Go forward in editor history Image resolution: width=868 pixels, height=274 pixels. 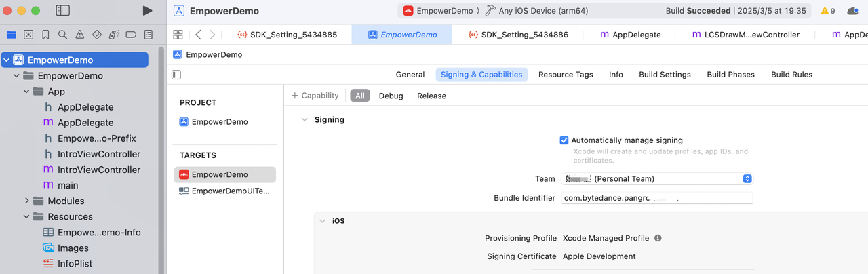[x=212, y=35]
